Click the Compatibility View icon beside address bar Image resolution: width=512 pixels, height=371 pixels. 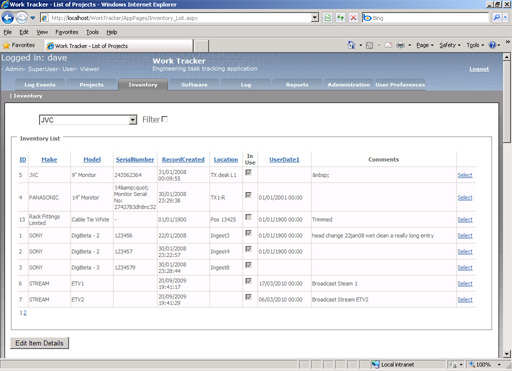pyautogui.click(x=328, y=18)
